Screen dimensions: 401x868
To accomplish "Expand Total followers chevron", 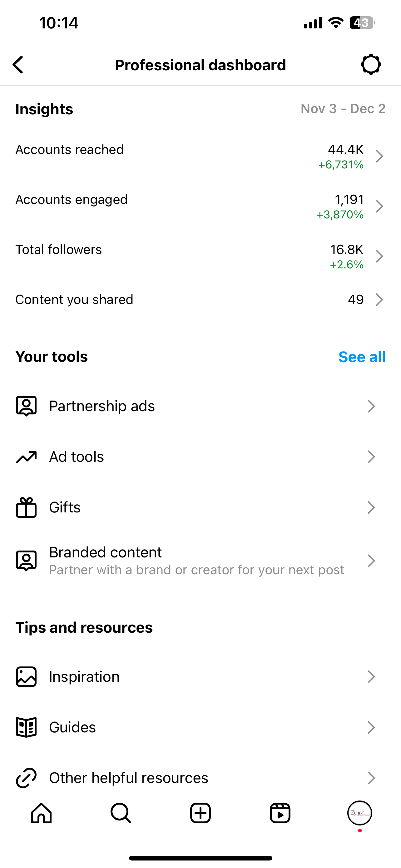I will click(x=379, y=257).
